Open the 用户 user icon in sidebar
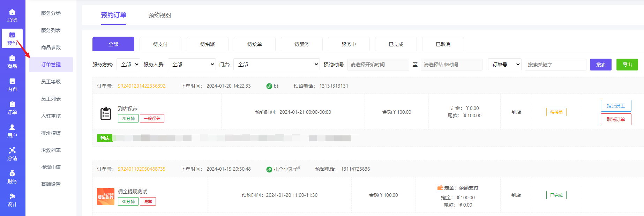This screenshot has height=216, width=644. pos(12,127)
